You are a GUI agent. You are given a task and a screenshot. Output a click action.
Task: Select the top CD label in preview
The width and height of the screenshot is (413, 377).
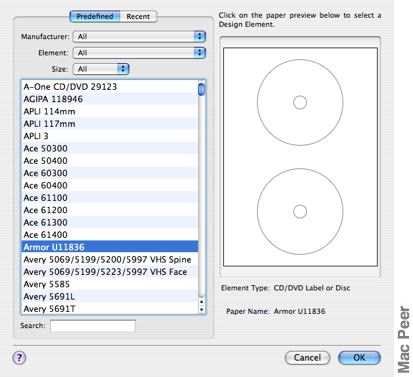pos(300,102)
